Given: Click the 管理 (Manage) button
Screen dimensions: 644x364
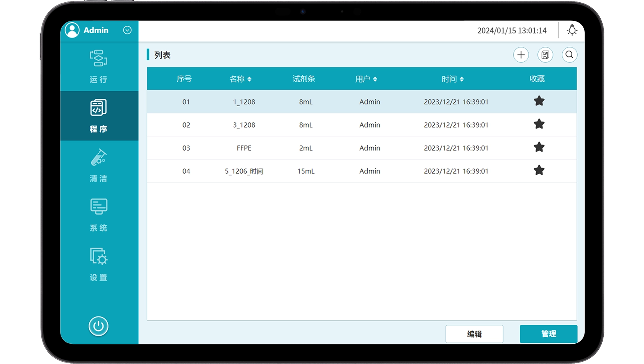Looking at the screenshot, I should click(548, 334).
